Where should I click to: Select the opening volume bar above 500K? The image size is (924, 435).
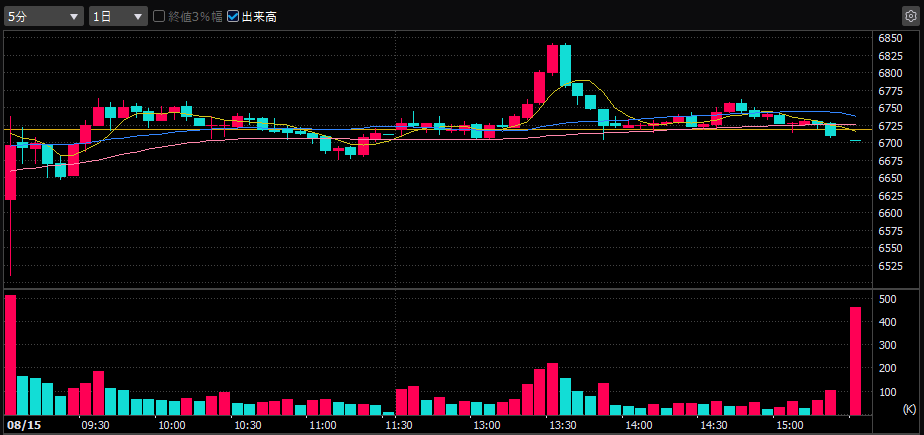(x=11, y=355)
